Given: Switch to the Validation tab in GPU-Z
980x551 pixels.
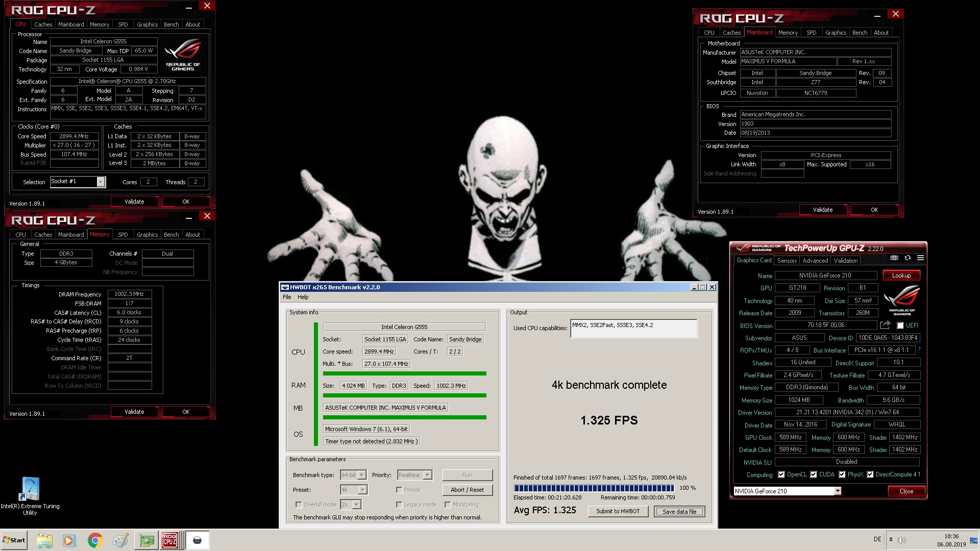Looking at the screenshot, I should [846, 261].
